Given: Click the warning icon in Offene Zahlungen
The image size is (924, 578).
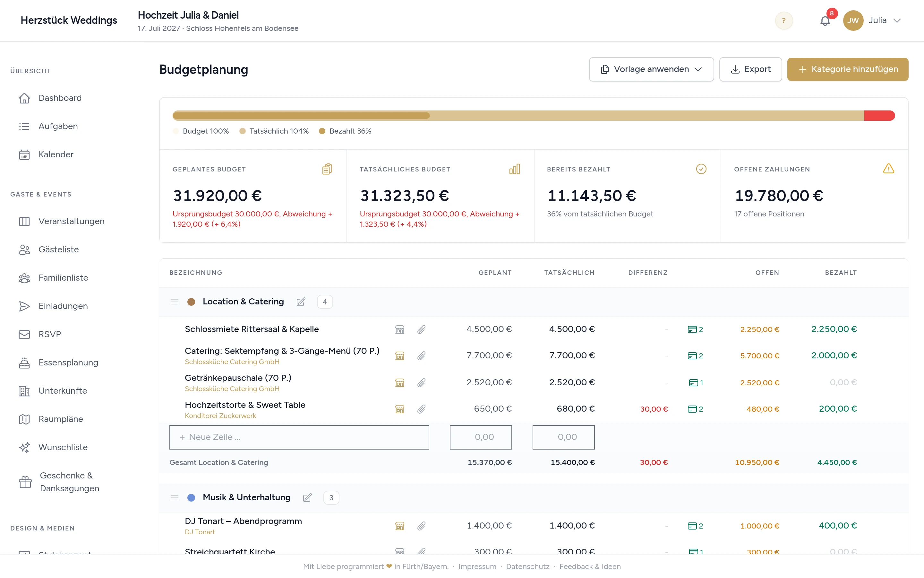Looking at the screenshot, I should tap(888, 169).
